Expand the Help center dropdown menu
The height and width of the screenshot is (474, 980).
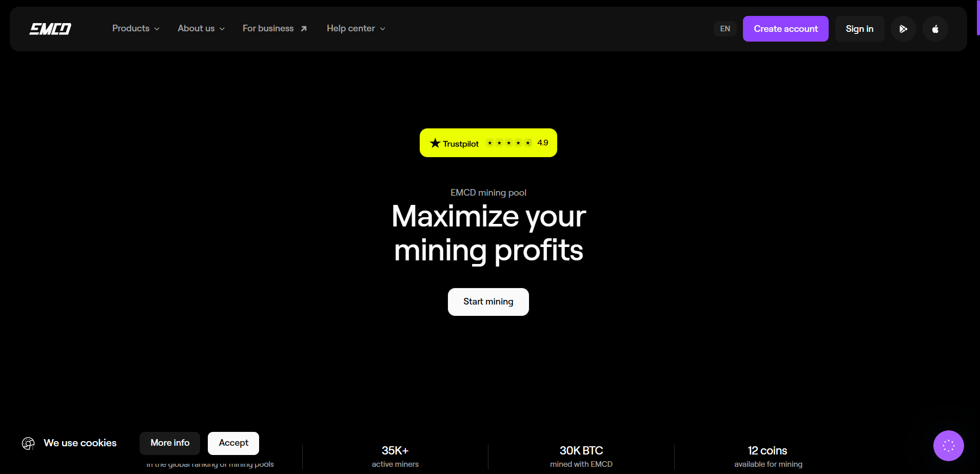(x=356, y=29)
